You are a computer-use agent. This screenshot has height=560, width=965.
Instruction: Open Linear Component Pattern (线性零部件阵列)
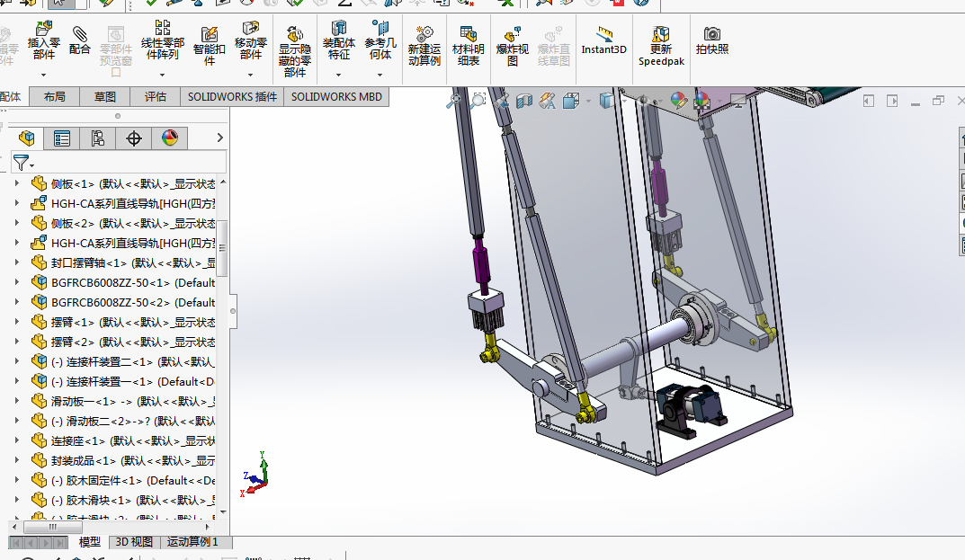163,40
